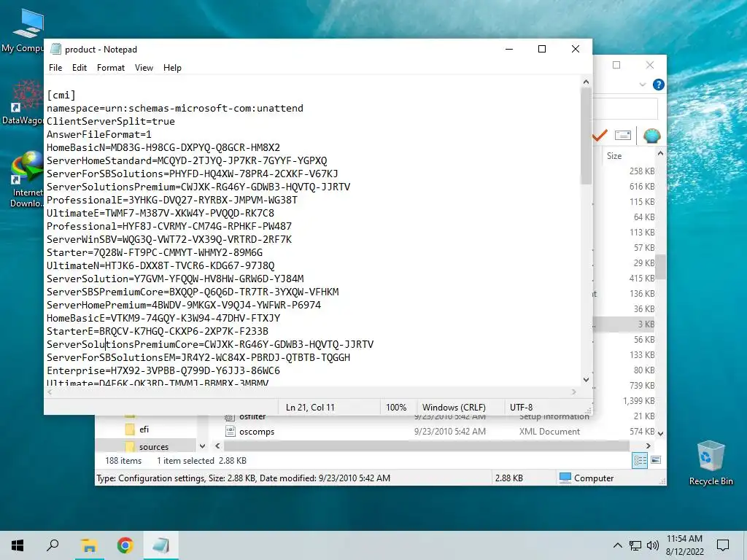Screen dimensions: 747x560
Task: Select the sources folder in navigation tree
Action: tap(153, 447)
